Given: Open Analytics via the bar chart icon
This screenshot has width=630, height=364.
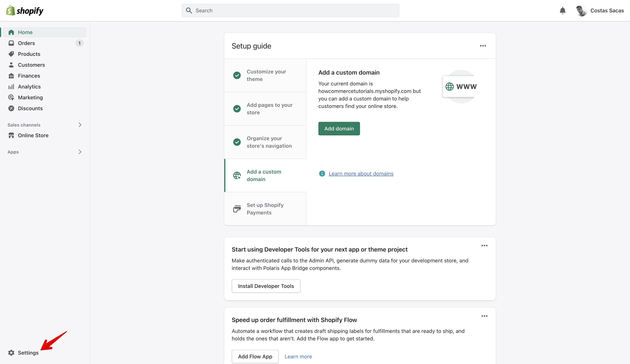Looking at the screenshot, I should click(11, 86).
